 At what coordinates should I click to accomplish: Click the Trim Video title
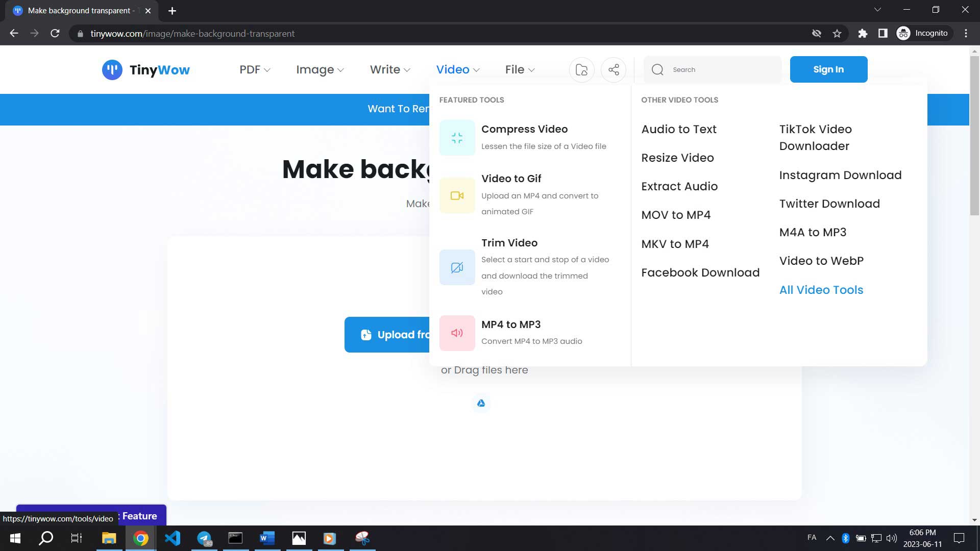coord(509,243)
